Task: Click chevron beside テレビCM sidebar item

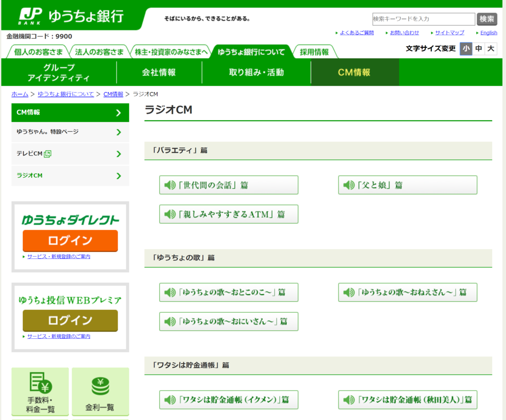Action: pos(119,154)
